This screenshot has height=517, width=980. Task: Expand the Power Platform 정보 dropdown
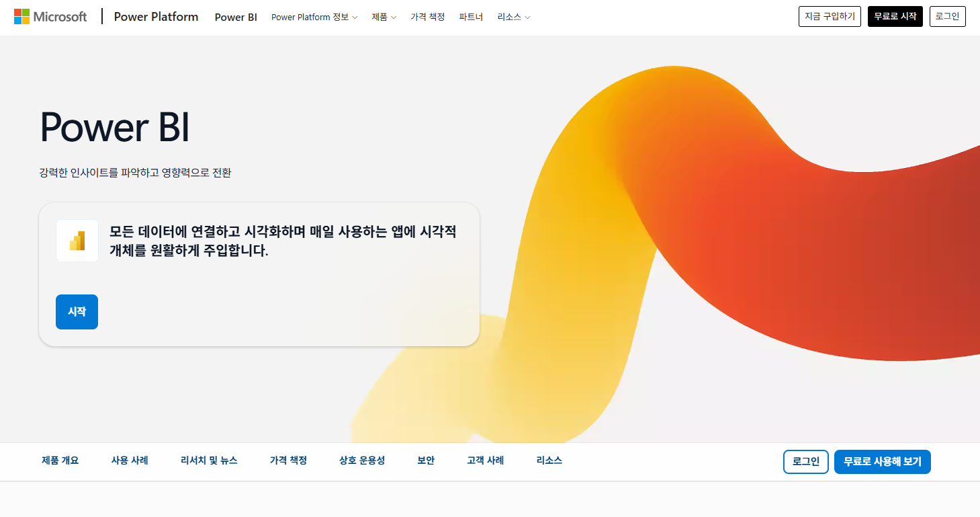pyautogui.click(x=314, y=17)
